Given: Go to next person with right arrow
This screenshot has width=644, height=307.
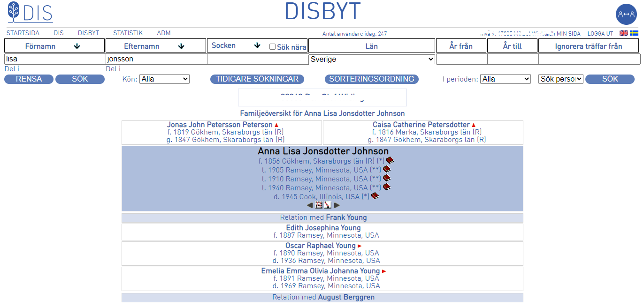Looking at the screenshot, I should 337,205.
